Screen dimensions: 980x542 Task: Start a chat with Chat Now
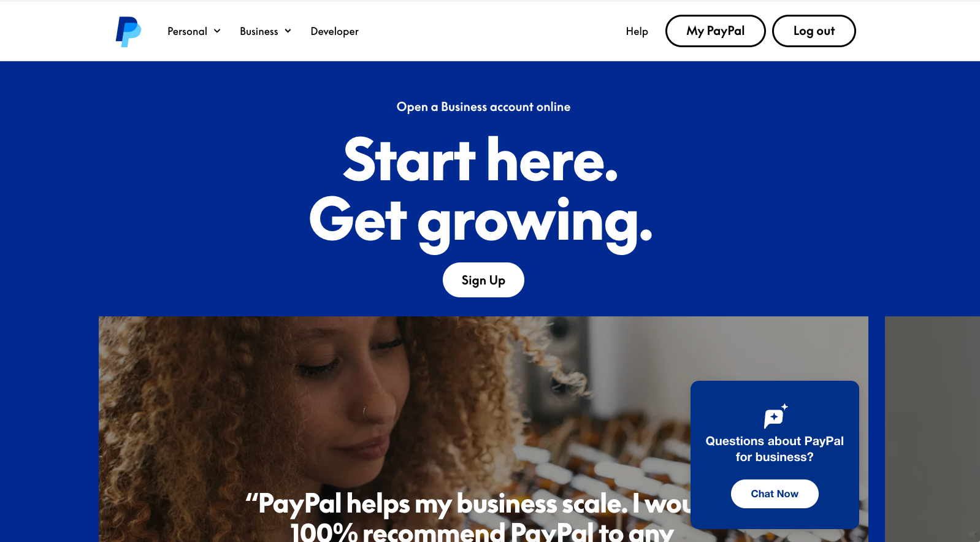tap(775, 494)
